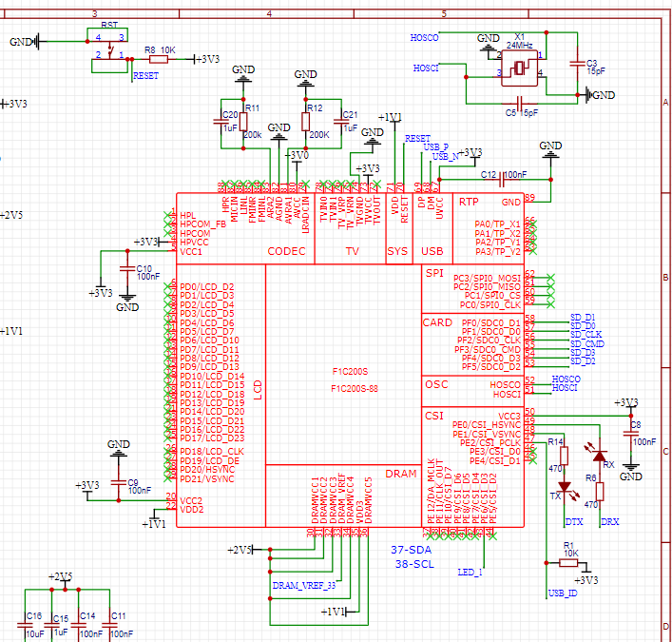This screenshot has width=672, height=642.
Task: Select resistor R8 10K
Action: pyautogui.click(x=158, y=59)
